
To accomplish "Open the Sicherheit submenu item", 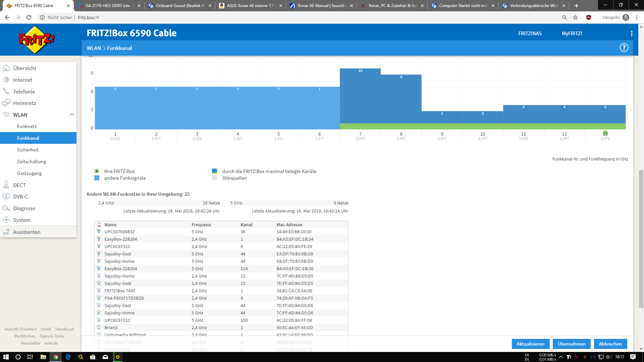I will tap(28, 150).
